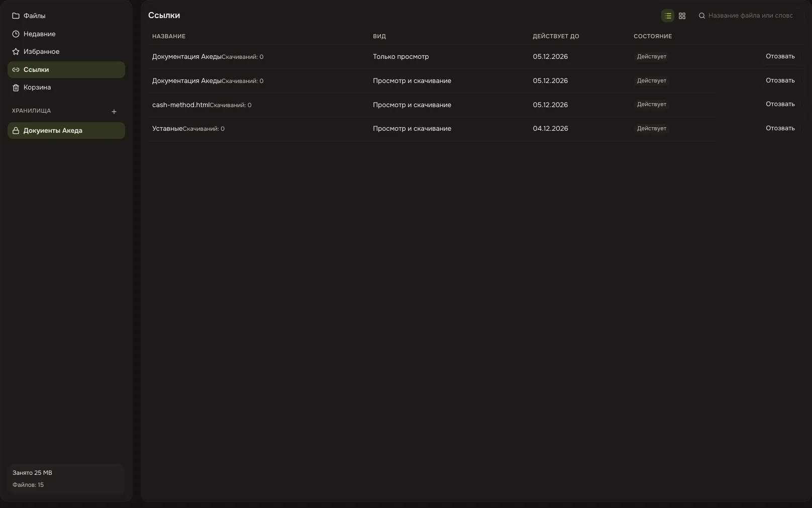The width and height of the screenshot is (812, 508).
Task: Sort by Название column header
Action: click(169, 36)
